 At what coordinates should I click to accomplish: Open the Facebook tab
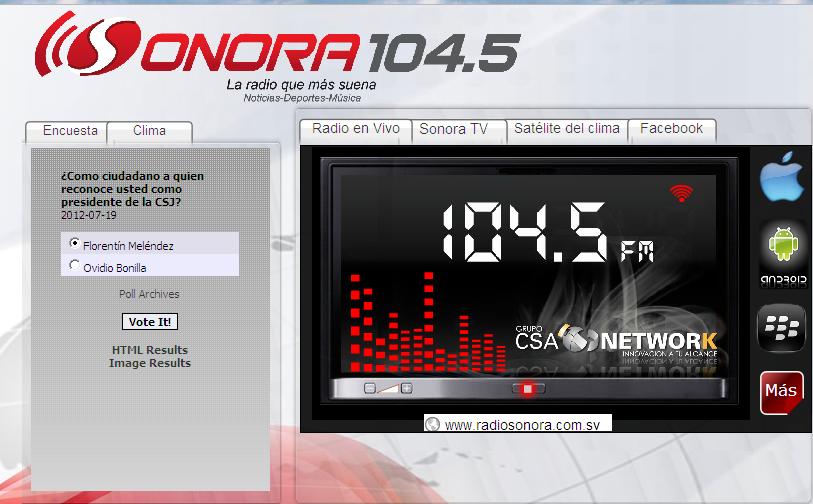coord(671,129)
